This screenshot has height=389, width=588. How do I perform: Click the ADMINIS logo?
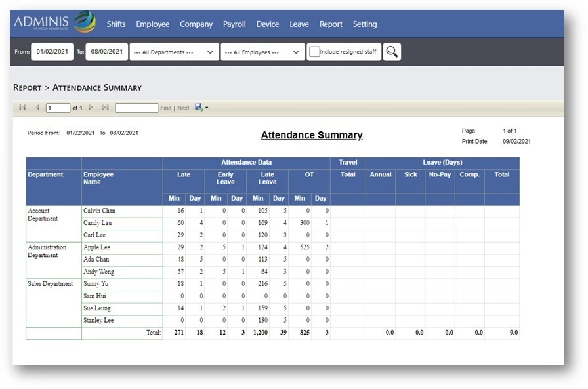point(54,22)
